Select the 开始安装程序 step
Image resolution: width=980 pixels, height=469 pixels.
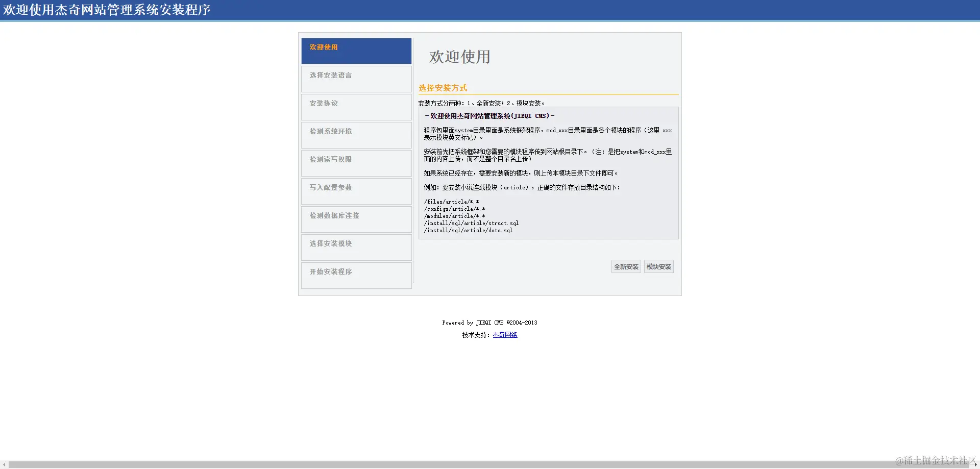[x=356, y=276]
